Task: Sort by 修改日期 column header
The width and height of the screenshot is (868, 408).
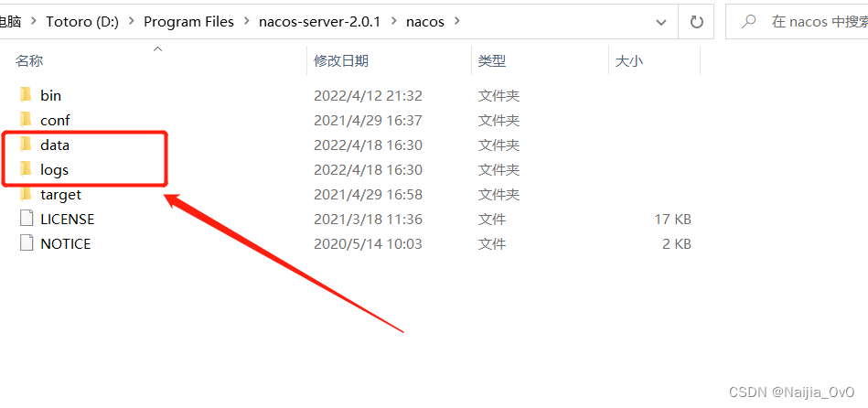Action: pyautogui.click(x=341, y=61)
